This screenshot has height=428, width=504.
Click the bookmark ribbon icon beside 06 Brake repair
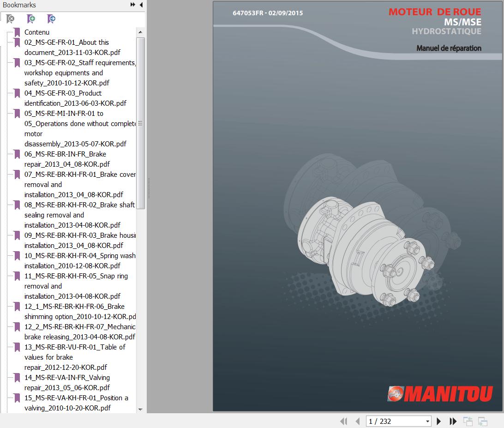click(x=17, y=154)
